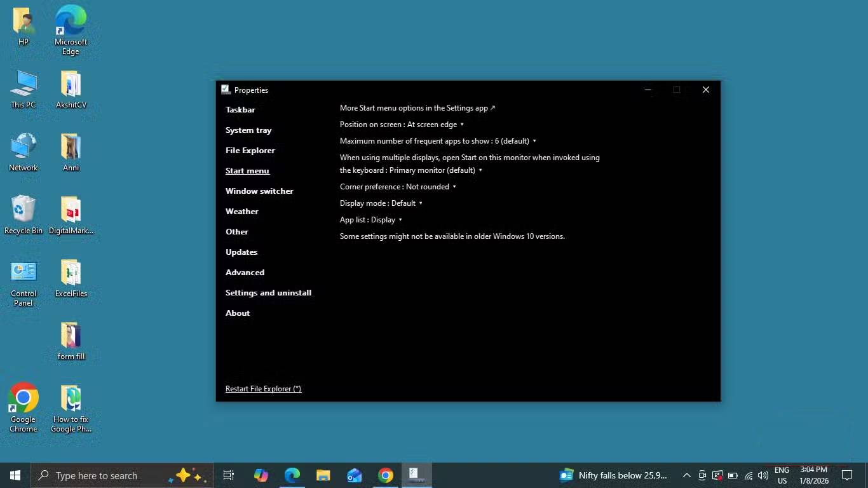Open the Window switcher section
This screenshot has height=488, width=868.
click(259, 191)
